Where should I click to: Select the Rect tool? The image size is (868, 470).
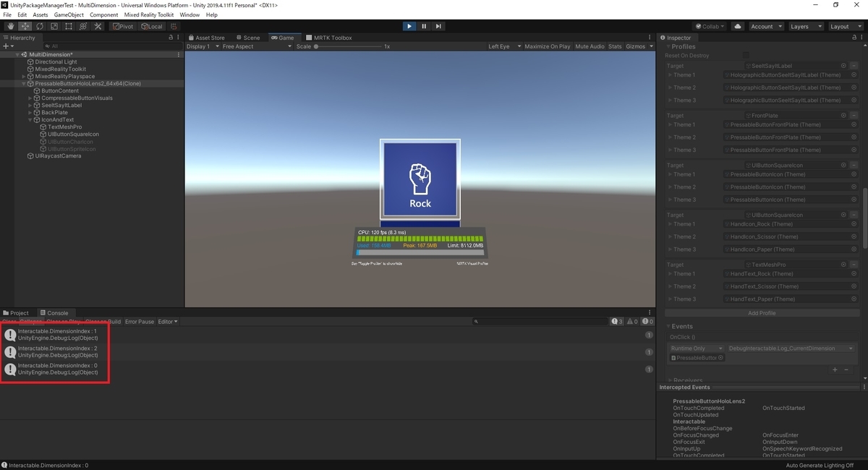[x=68, y=26]
